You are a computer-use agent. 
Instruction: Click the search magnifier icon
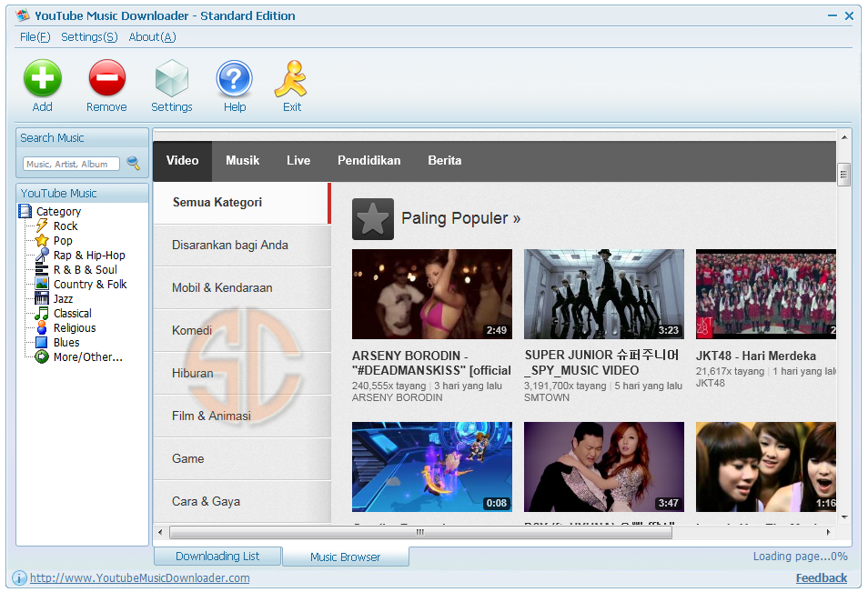tap(134, 163)
